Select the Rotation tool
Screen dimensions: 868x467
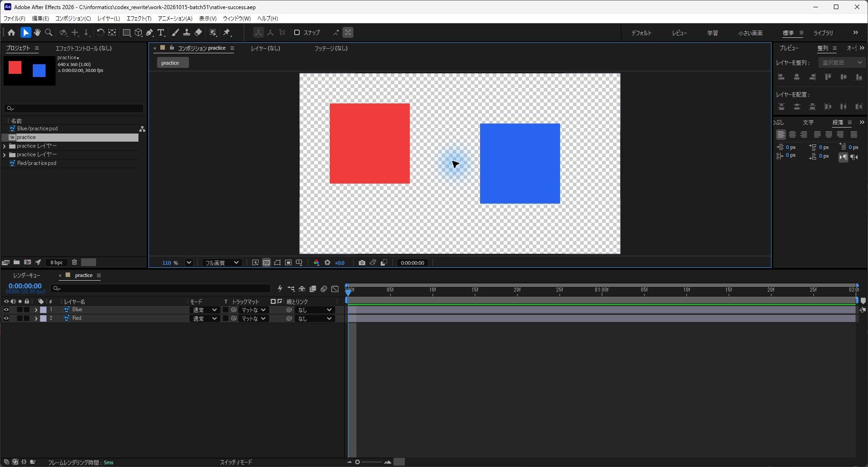click(100, 33)
